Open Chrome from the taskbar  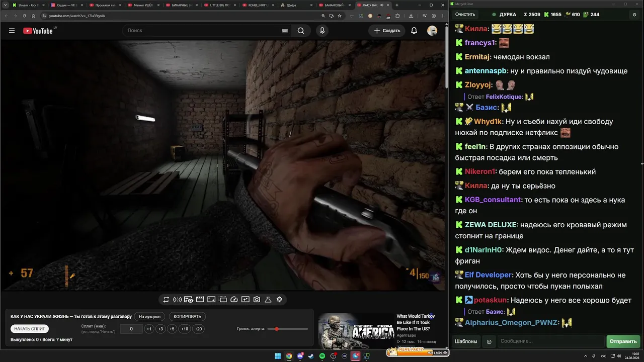click(x=289, y=356)
